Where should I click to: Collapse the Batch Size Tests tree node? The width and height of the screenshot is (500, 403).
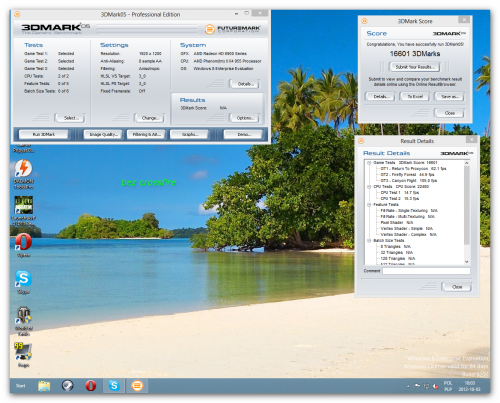[369, 241]
